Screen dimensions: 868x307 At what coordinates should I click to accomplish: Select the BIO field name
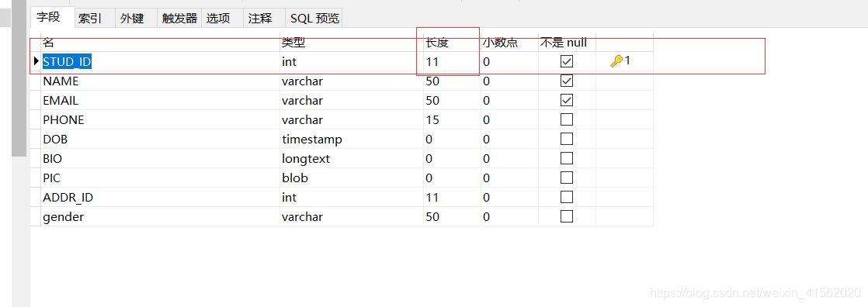[x=52, y=159]
